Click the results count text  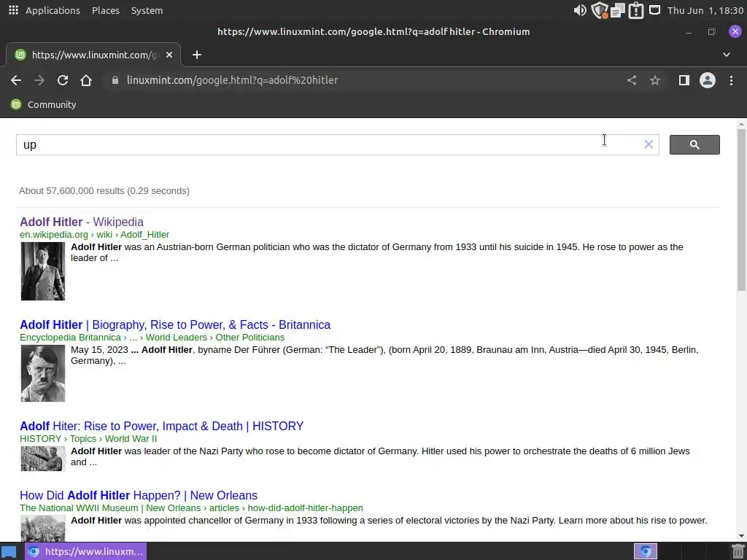[104, 191]
